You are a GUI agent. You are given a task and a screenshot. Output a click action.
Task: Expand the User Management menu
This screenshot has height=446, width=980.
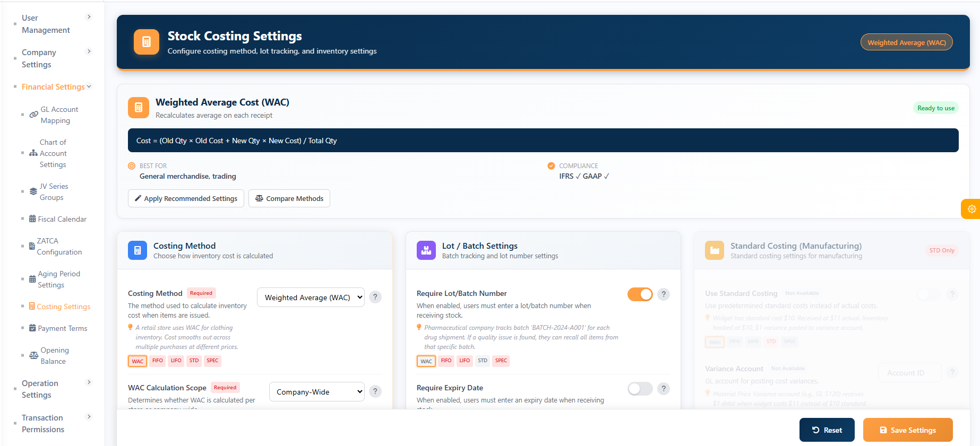[52, 24]
